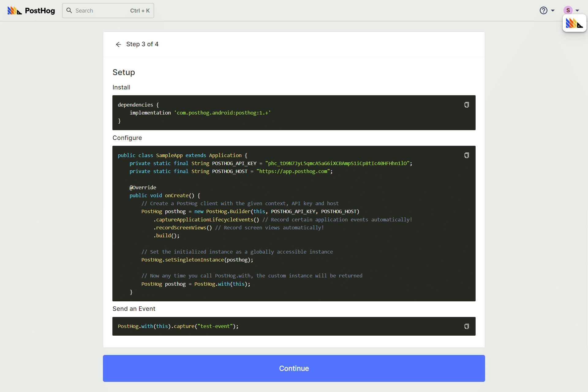Click the '.build();' code line
The image size is (588, 392).
[166, 236]
